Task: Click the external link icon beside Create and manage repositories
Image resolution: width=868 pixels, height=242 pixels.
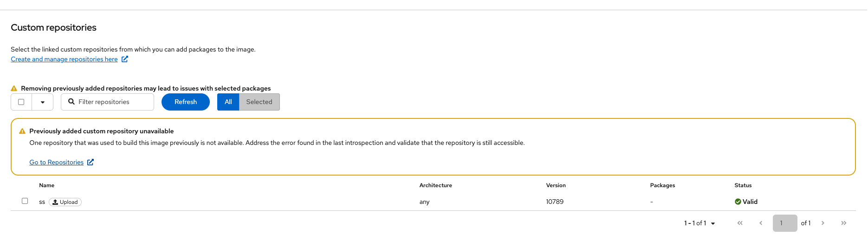Action: coord(125,59)
